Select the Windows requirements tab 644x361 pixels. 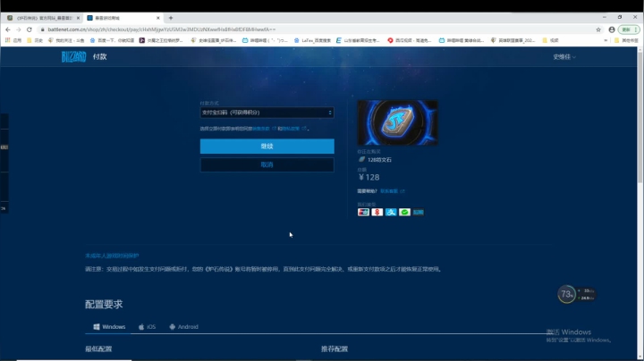coord(109,326)
